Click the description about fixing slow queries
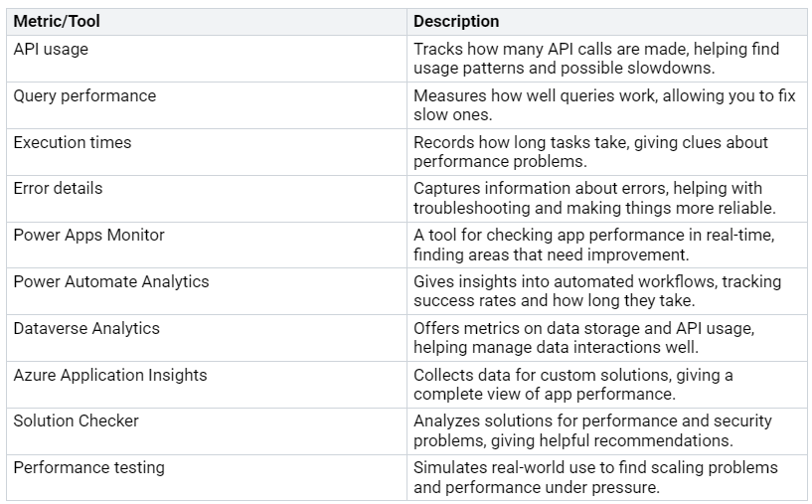The width and height of the screenshot is (812, 504). (x=593, y=105)
